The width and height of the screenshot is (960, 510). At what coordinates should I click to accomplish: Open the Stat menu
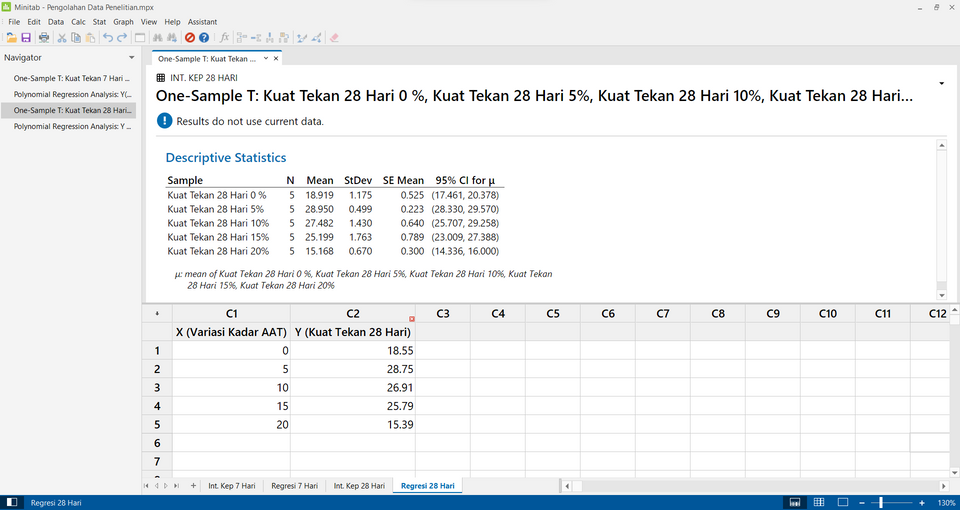click(99, 21)
